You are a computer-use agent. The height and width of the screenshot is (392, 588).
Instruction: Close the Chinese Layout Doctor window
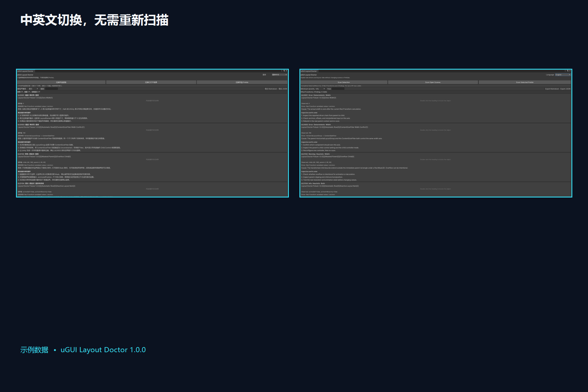pyautogui.click(x=286, y=71)
